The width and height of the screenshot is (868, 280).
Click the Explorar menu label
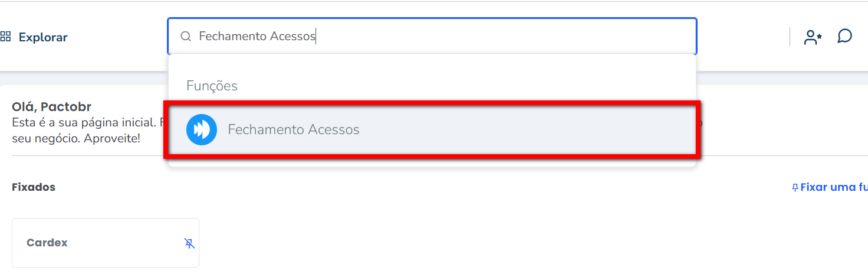43,37
